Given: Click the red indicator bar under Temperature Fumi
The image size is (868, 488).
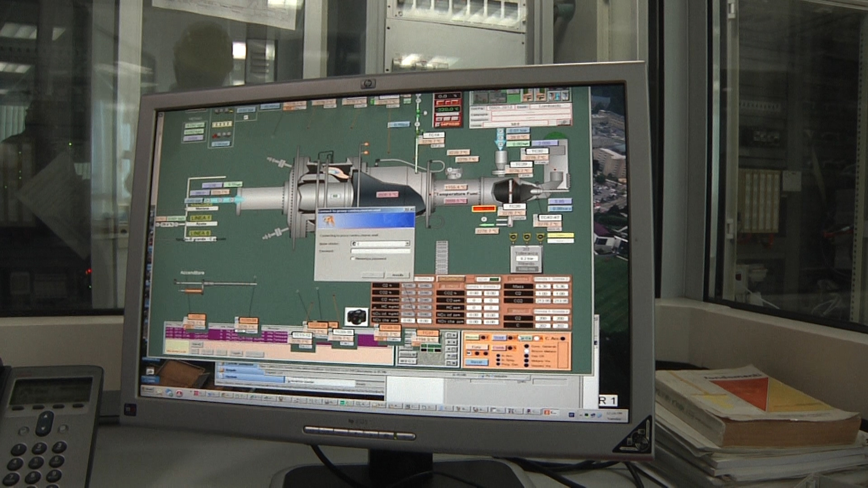Looking at the screenshot, I should point(484,209).
